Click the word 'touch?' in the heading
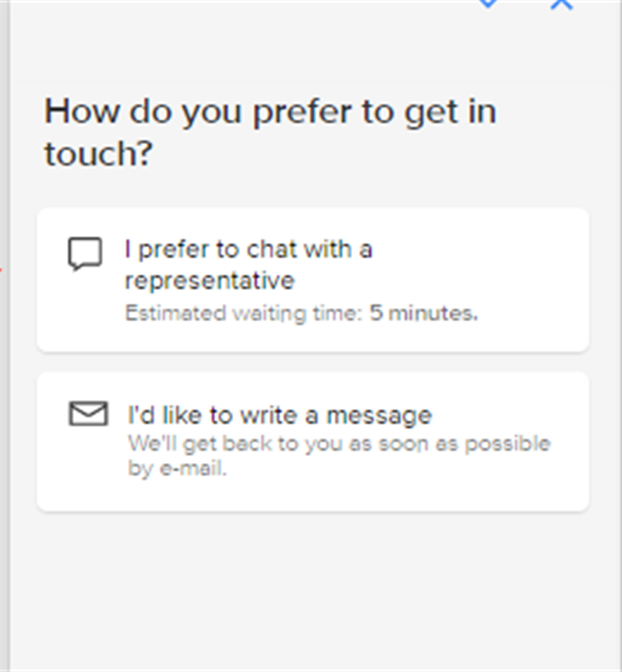This screenshot has width=622, height=672. pyautogui.click(x=97, y=154)
